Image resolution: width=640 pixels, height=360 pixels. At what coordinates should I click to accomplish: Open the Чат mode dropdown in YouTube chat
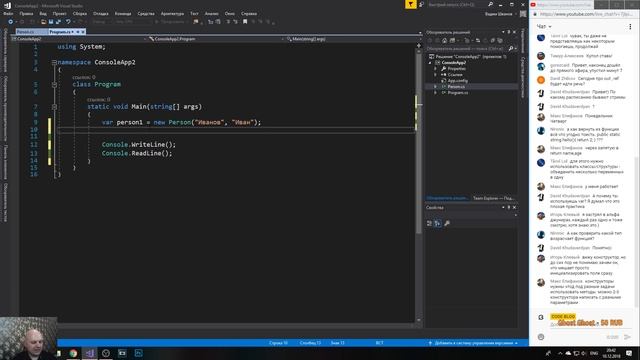(544, 27)
